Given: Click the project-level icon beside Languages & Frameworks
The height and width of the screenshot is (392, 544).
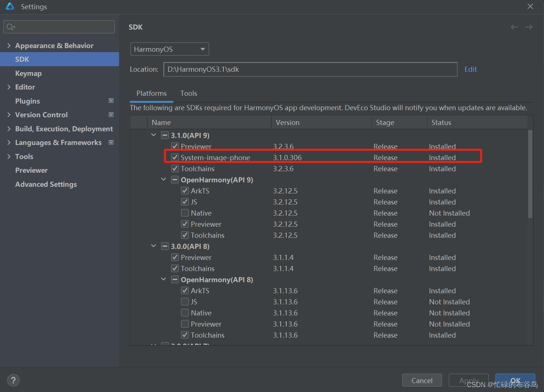Looking at the screenshot, I should pyautogui.click(x=111, y=142).
